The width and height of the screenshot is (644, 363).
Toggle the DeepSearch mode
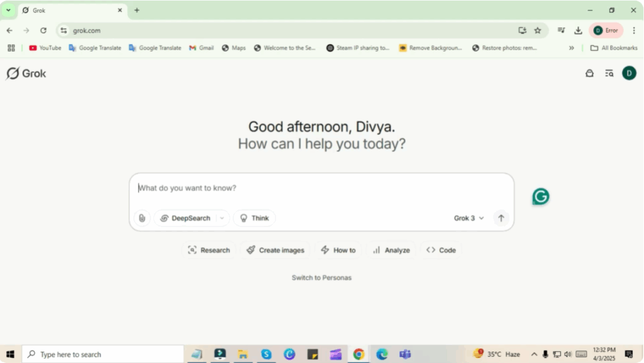tap(185, 218)
